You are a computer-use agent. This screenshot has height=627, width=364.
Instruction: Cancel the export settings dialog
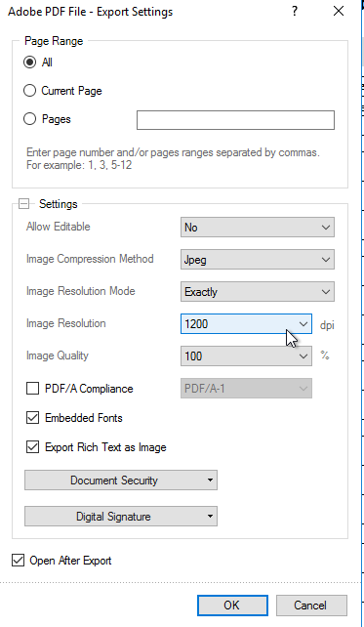tap(311, 606)
